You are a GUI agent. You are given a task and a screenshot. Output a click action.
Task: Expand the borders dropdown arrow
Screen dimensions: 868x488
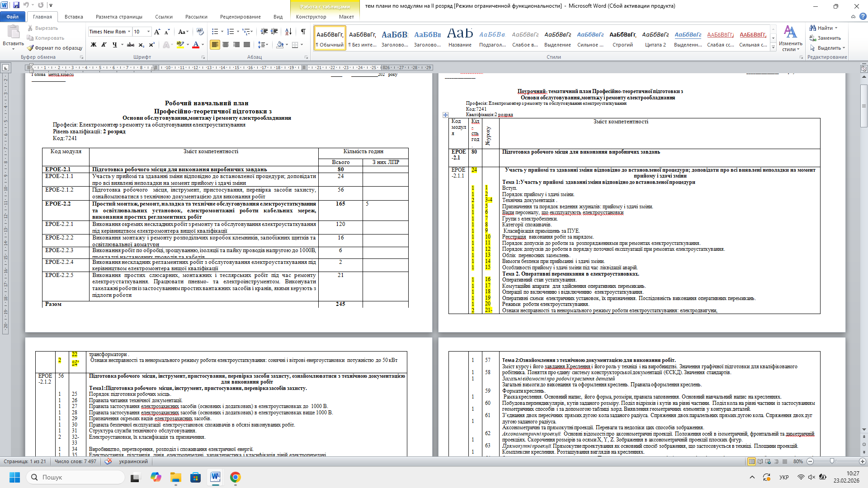tap(302, 45)
